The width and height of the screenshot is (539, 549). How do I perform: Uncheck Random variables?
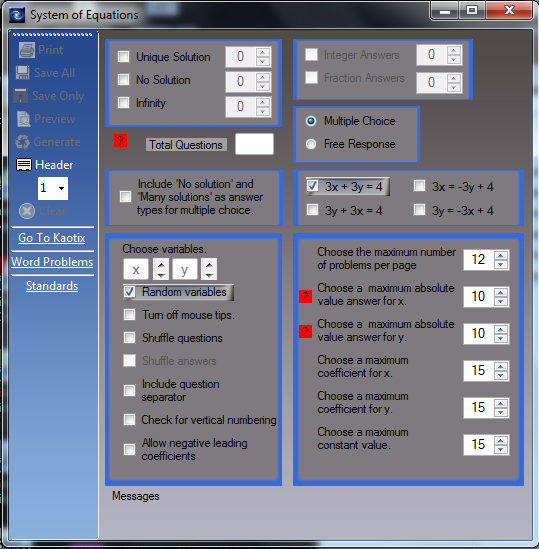(129, 292)
